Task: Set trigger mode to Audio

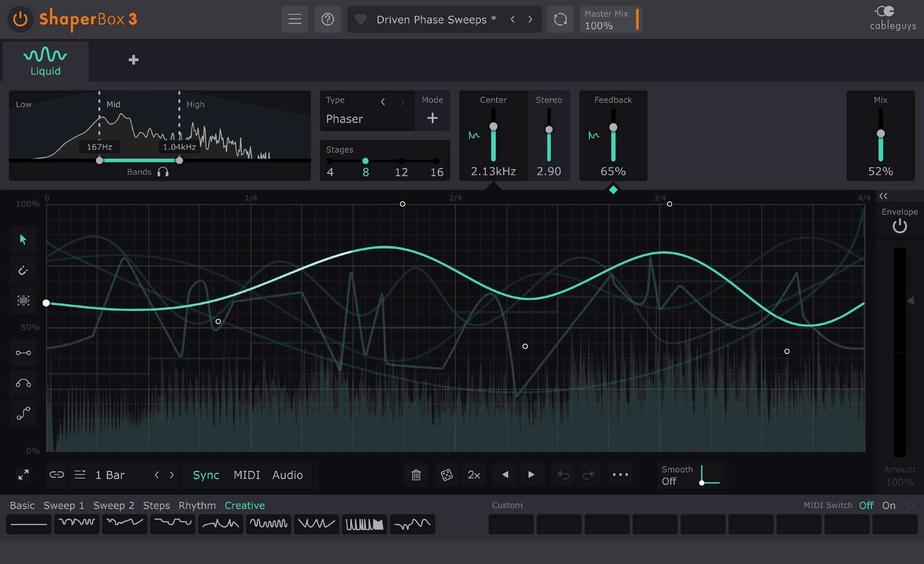Action: click(287, 474)
